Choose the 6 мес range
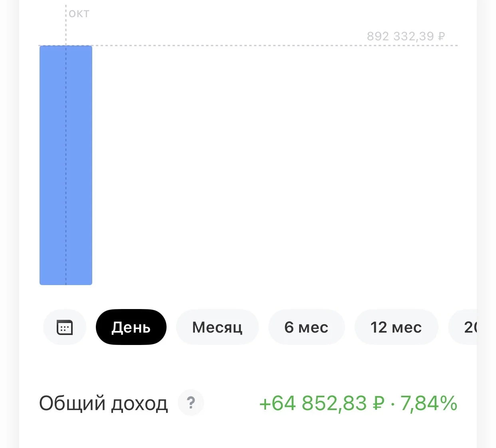The height and width of the screenshot is (448, 496). [306, 327]
